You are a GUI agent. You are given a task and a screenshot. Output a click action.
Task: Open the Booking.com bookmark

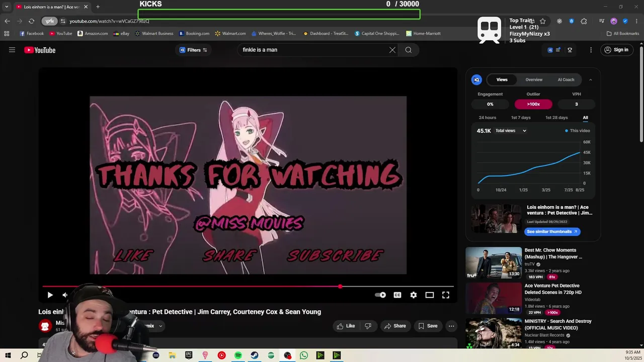click(194, 34)
